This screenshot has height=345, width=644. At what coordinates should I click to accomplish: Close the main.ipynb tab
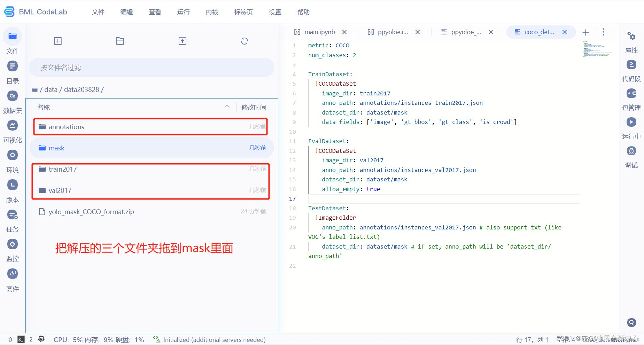[x=344, y=32]
